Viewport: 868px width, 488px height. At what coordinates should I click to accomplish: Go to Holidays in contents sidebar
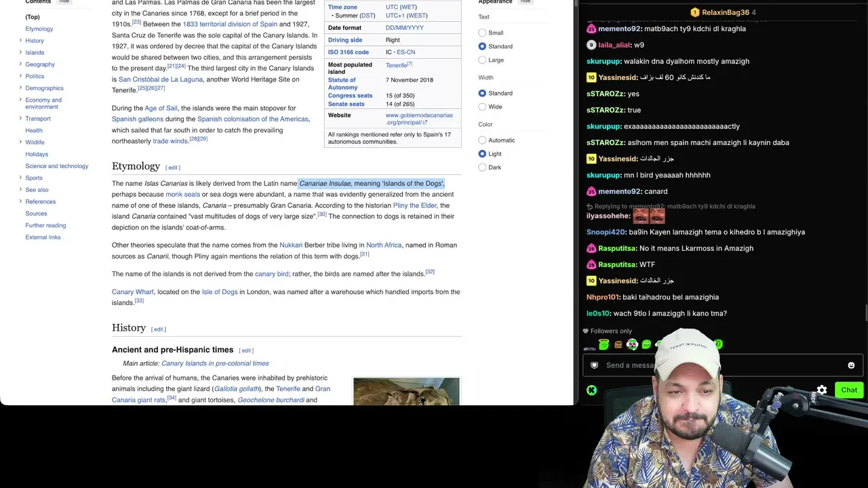pos(37,154)
